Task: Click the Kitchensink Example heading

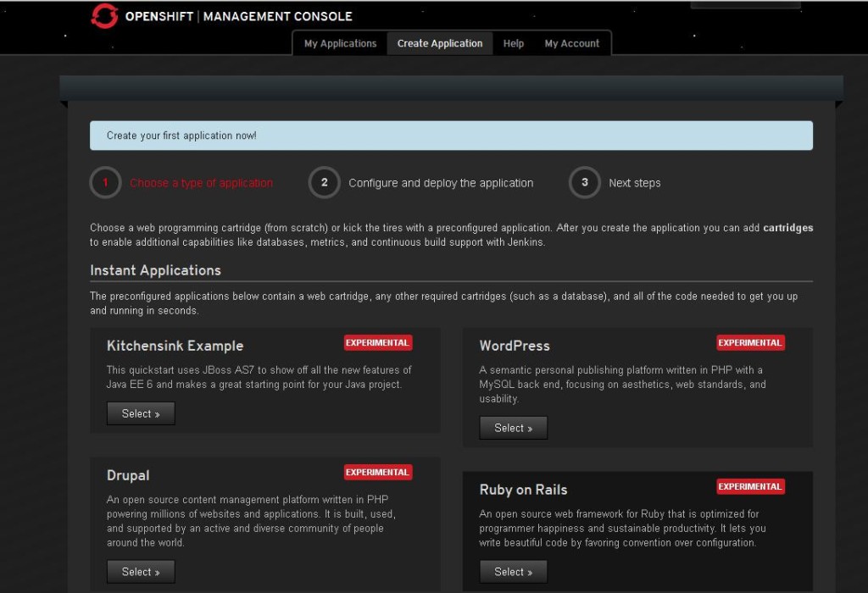Action: click(x=175, y=346)
